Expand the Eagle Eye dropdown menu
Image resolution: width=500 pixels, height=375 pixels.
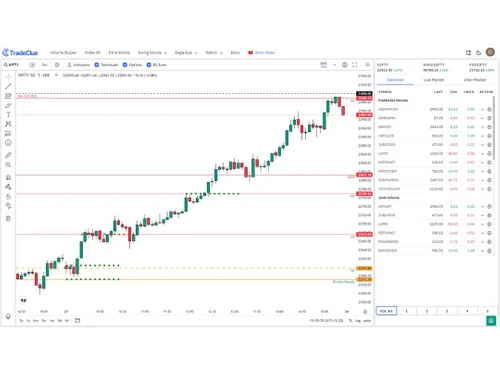[186, 53]
